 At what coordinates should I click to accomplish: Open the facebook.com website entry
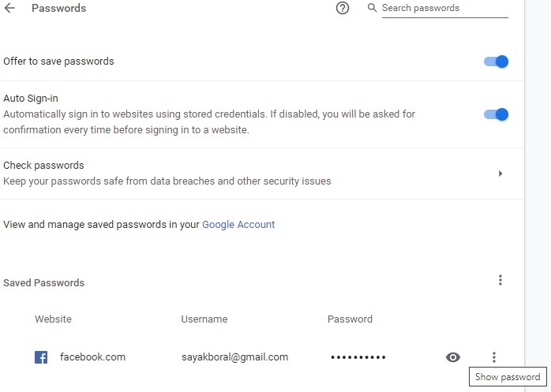(92, 357)
